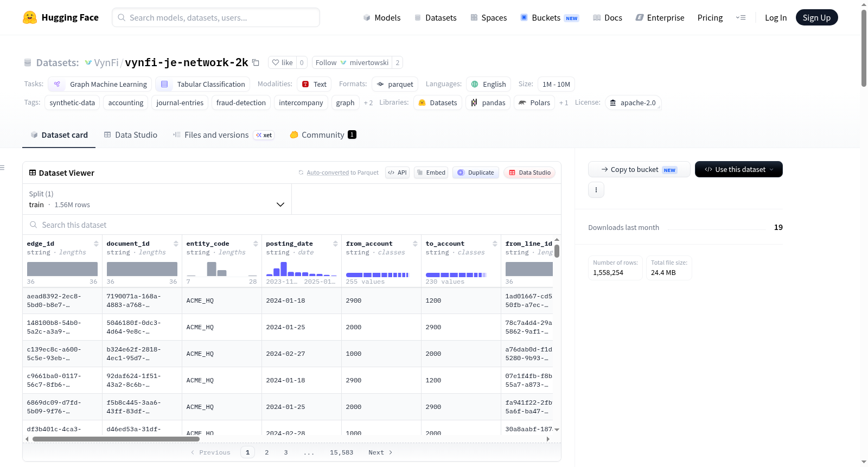The width and height of the screenshot is (868, 467).
Task: Click the English language globe icon
Action: (475, 84)
